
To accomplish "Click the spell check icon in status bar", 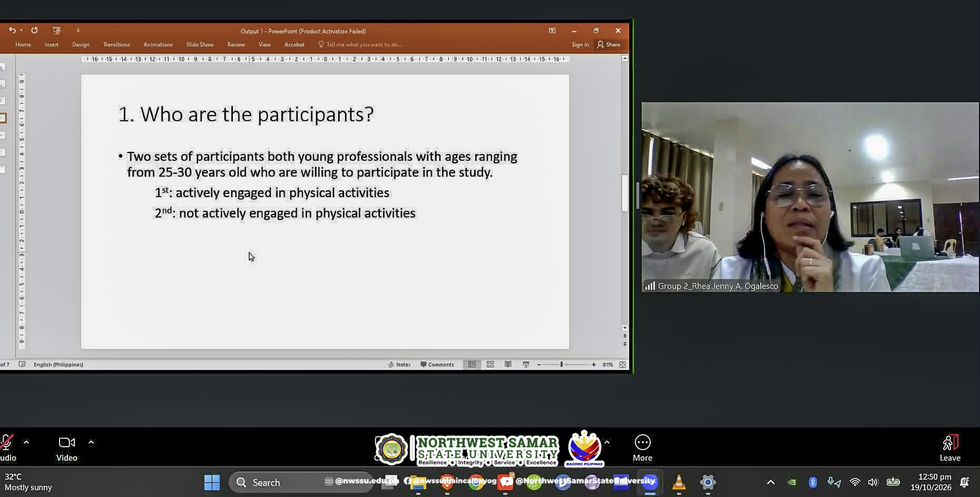I will click(x=22, y=364).
